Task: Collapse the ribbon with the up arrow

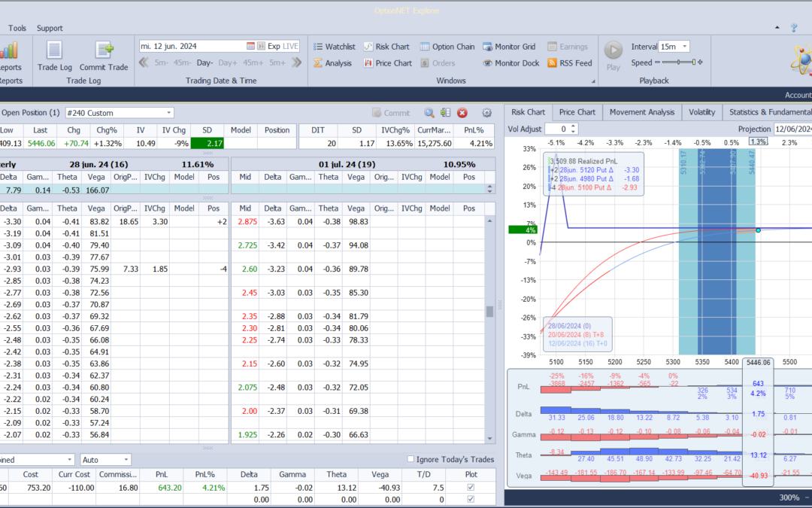Action: pos(777,28)
